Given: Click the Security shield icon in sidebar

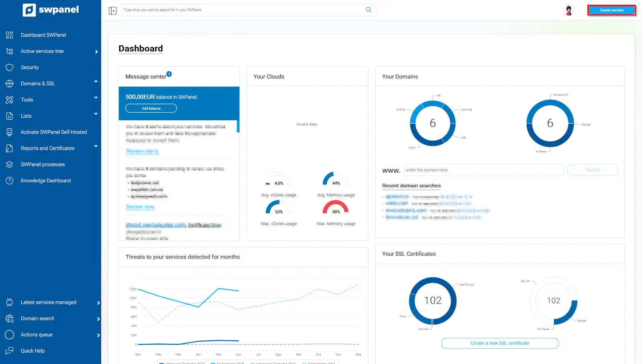Looking at the screenshot, I should 10,67.
